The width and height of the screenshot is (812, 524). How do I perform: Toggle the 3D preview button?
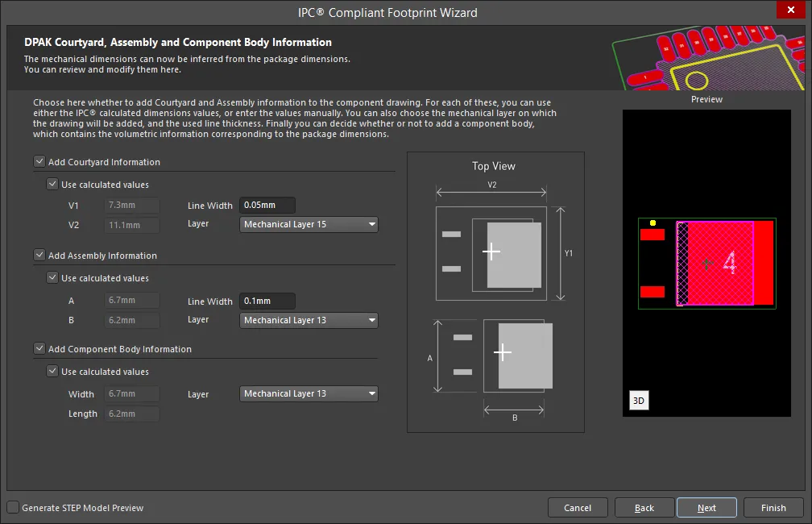pos(639,401)
